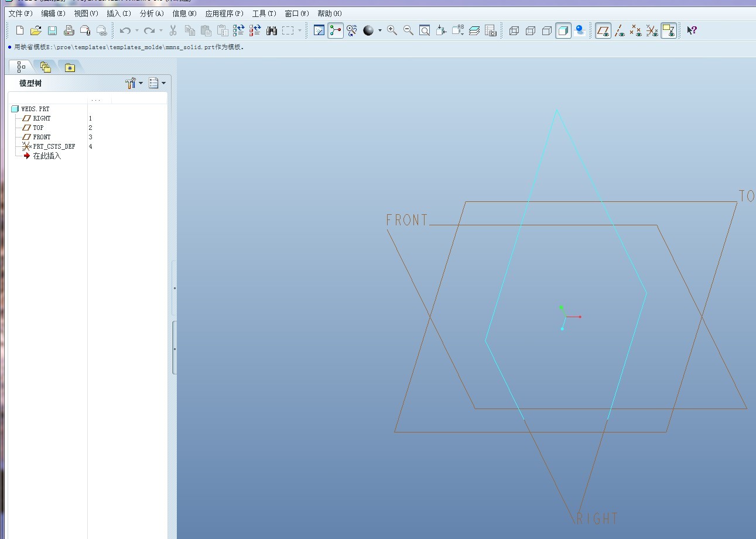Switch to shaded display mode

point(563,30)
